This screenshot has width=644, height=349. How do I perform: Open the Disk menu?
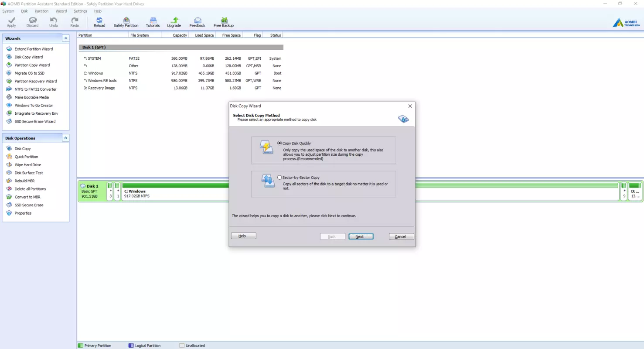coord(24,11)
